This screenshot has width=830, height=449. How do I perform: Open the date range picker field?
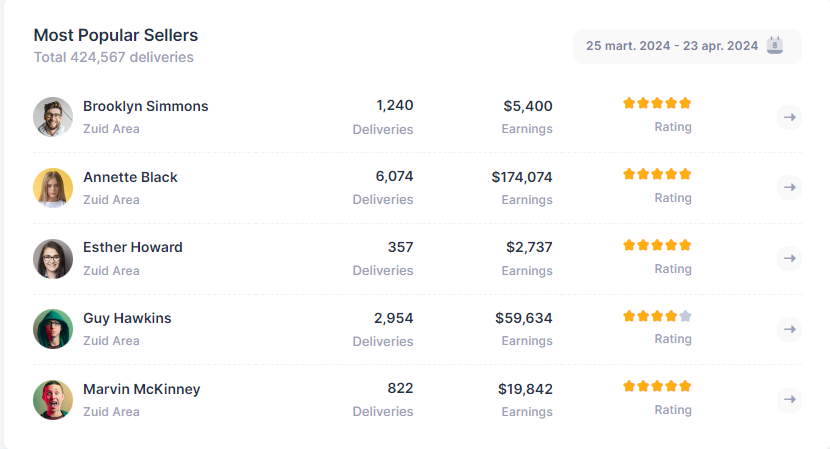pos(672,46)
